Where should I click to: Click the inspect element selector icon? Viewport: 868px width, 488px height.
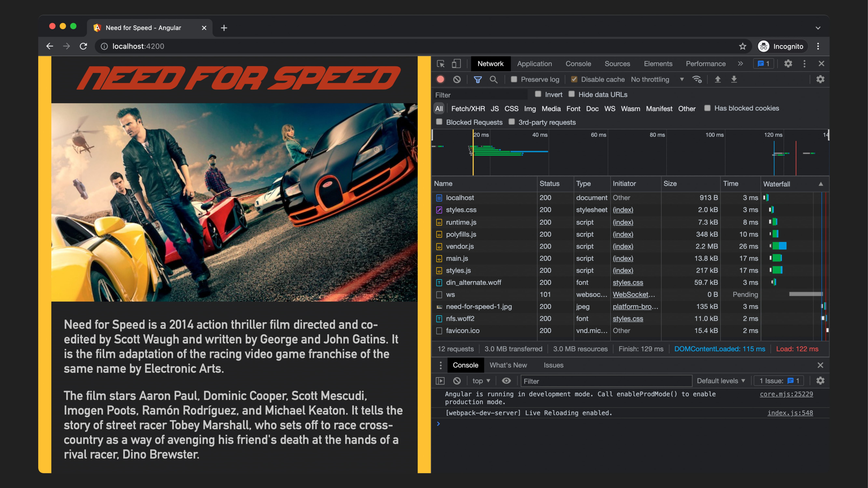coord(441,64)
